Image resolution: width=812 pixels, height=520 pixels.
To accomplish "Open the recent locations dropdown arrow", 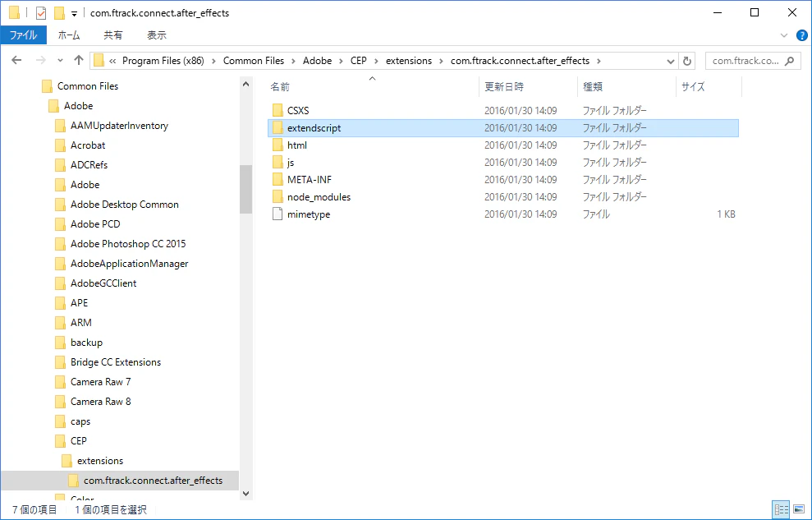I will tap(60, 61).
